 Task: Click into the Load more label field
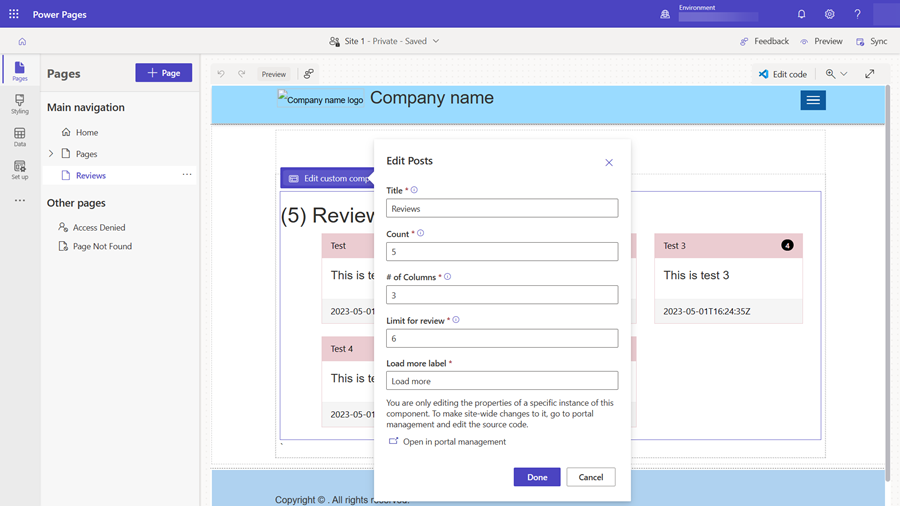coord(502,381)
